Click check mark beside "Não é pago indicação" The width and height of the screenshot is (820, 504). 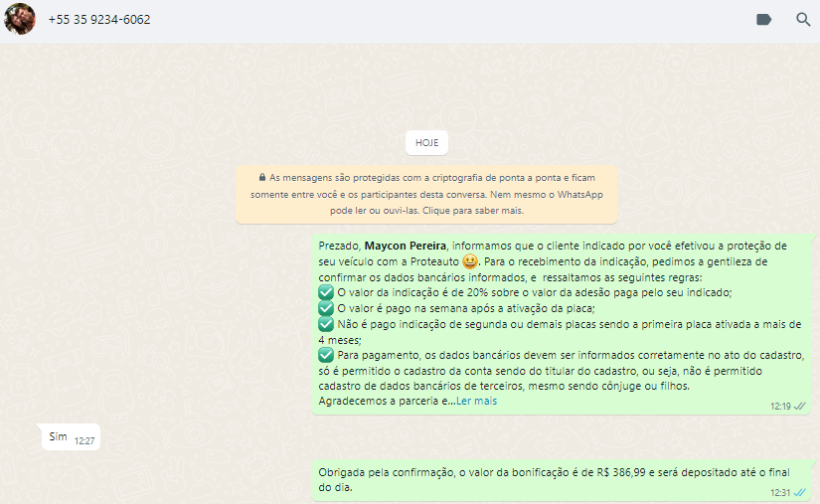click(x=326, y=325)
